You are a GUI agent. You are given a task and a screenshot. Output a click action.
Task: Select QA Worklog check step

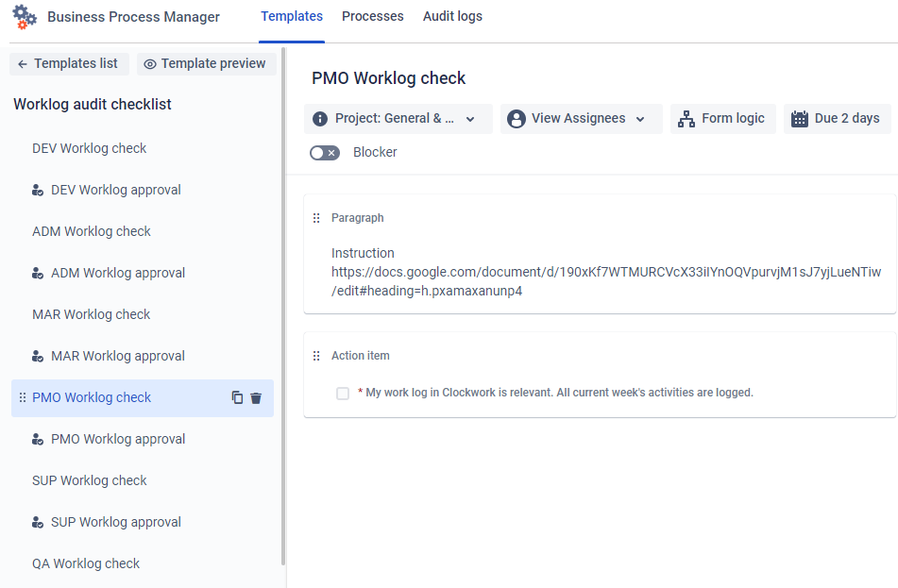click(x=86, y=563)
